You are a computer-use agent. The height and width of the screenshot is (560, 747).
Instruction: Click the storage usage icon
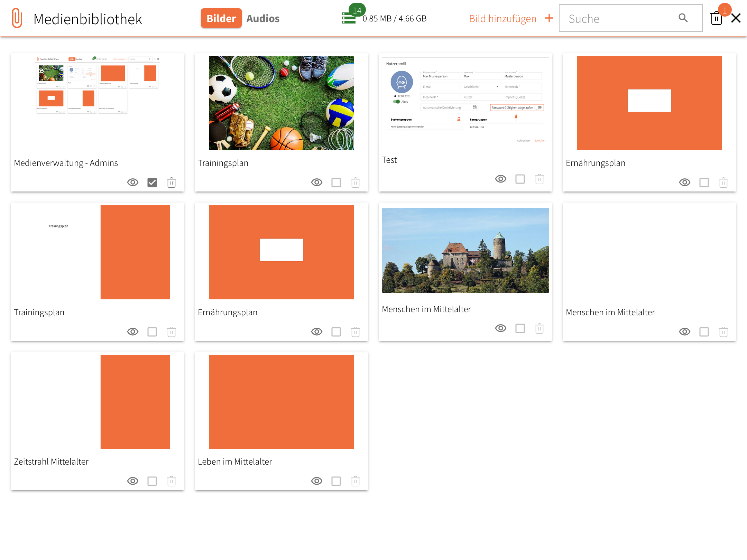(x=349, y=18)
